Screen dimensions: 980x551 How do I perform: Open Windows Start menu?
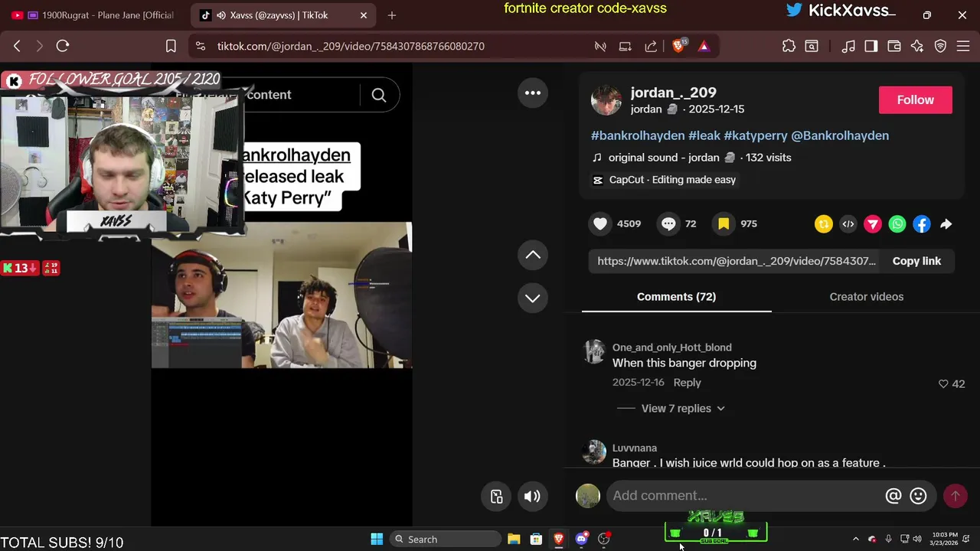377,540
